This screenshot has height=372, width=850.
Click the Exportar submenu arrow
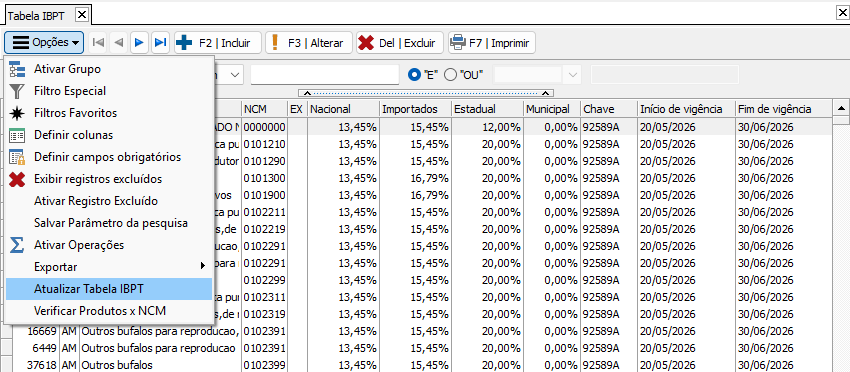203,266
